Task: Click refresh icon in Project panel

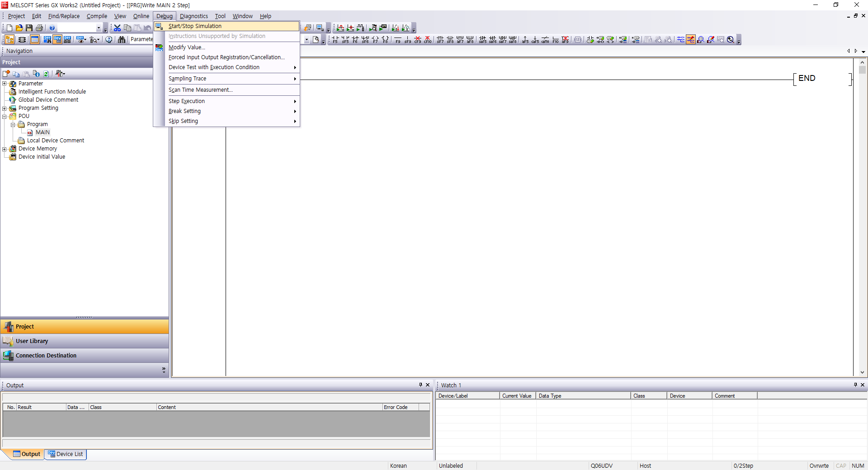Action: (x=46, y=74)
